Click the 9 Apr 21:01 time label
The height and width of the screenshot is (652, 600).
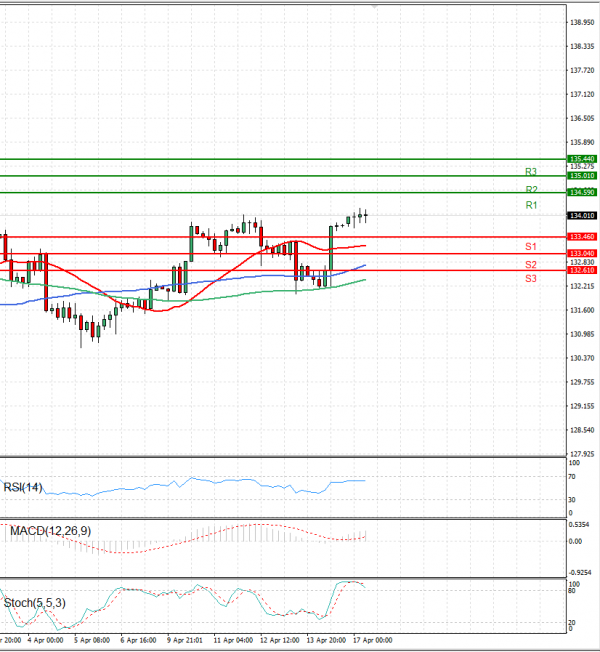click(x=185, y=640)
